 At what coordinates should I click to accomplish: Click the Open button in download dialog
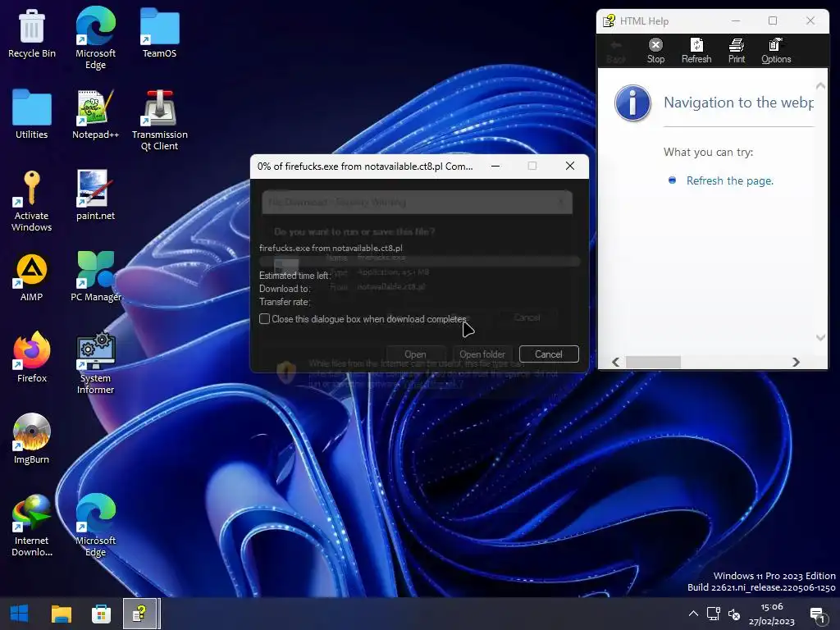[x=415, y=354]
